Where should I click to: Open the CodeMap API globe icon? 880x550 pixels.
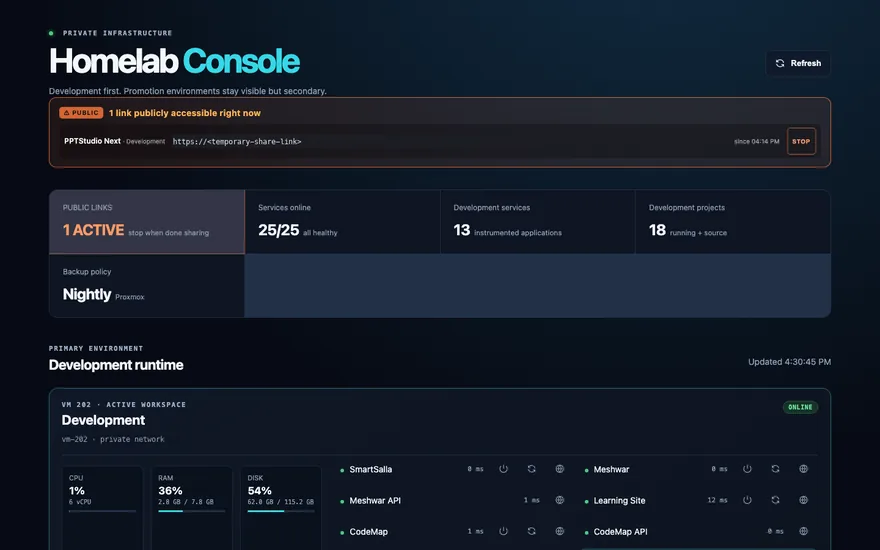pyautogui.click(x=803, y=531)
